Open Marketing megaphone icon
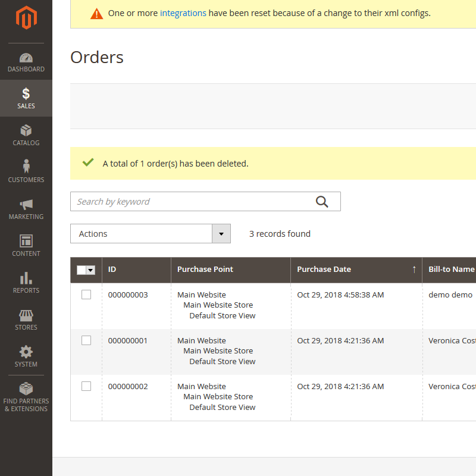Image resolution: width=476 pixels, height=476 pixels. (x=26, y=205)
